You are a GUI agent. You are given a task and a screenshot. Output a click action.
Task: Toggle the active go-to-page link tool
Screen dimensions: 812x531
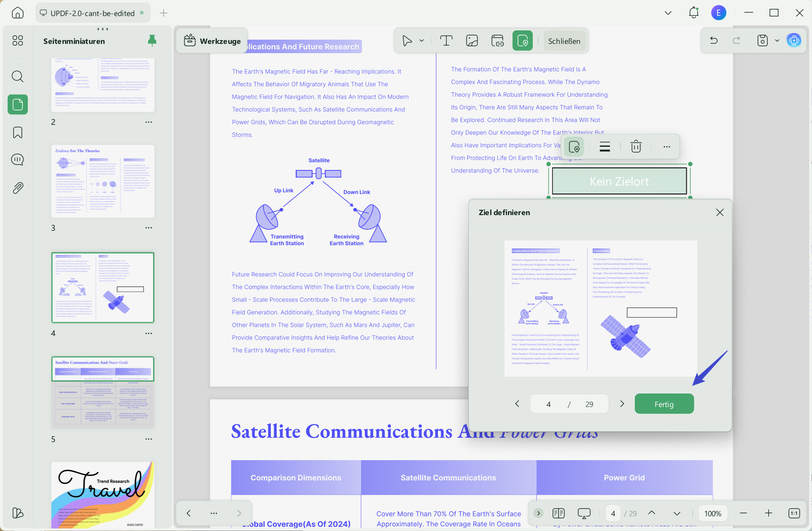pyautogui.click(x=522, y=41)
